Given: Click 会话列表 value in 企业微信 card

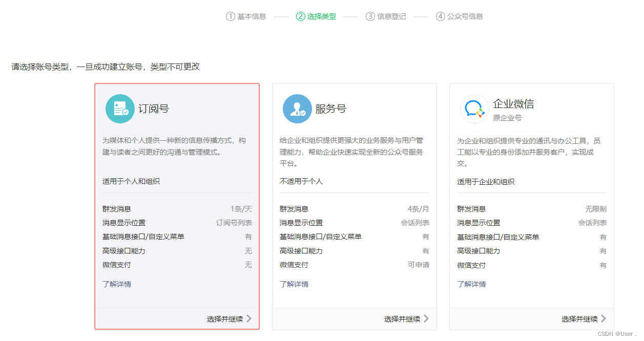Looking at the screenshot, I should pyautogui.click(x=592, y=223).
